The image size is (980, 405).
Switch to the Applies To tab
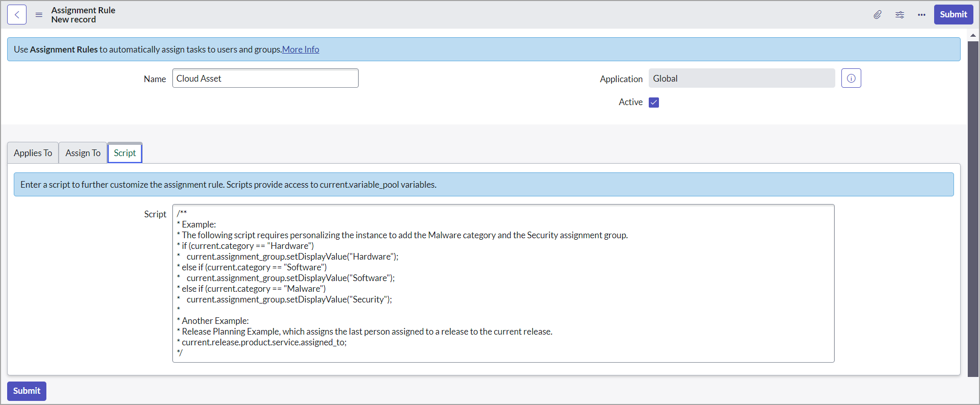tap(33, 153)
